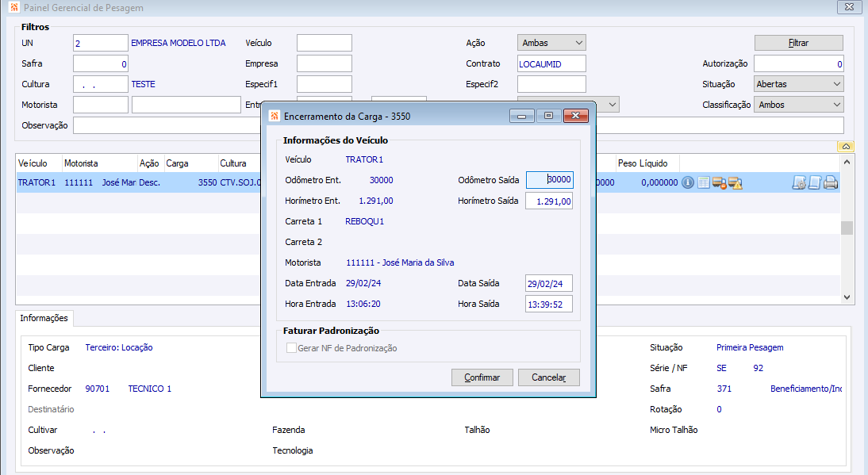Viewport: 868px width, 475px height.
Task: Click the Contrato field containing LOCAUMID
Action: [551, 63]
